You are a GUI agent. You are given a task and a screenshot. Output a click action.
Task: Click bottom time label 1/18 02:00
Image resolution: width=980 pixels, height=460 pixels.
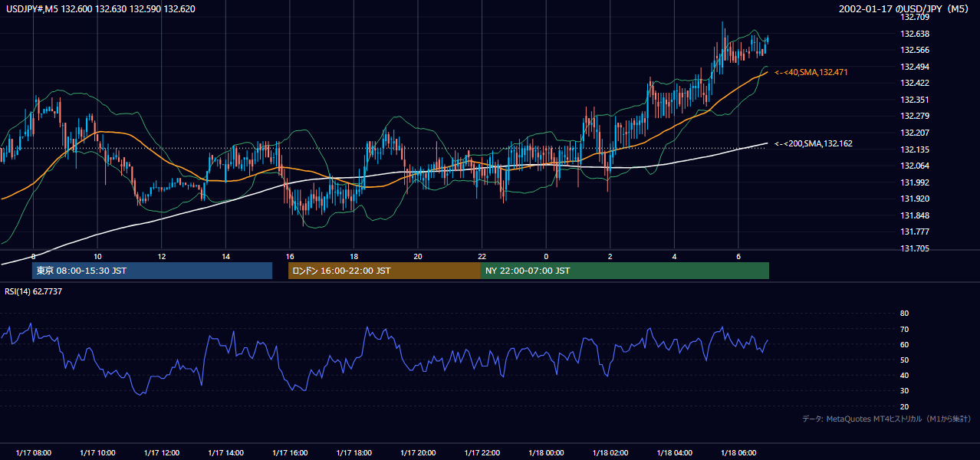(610, 453)
